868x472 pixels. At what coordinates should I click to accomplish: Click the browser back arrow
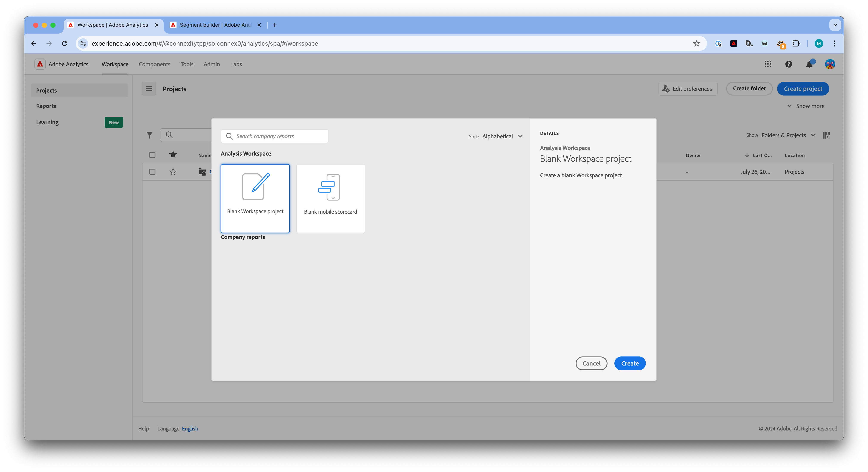[x=33, y=43]
